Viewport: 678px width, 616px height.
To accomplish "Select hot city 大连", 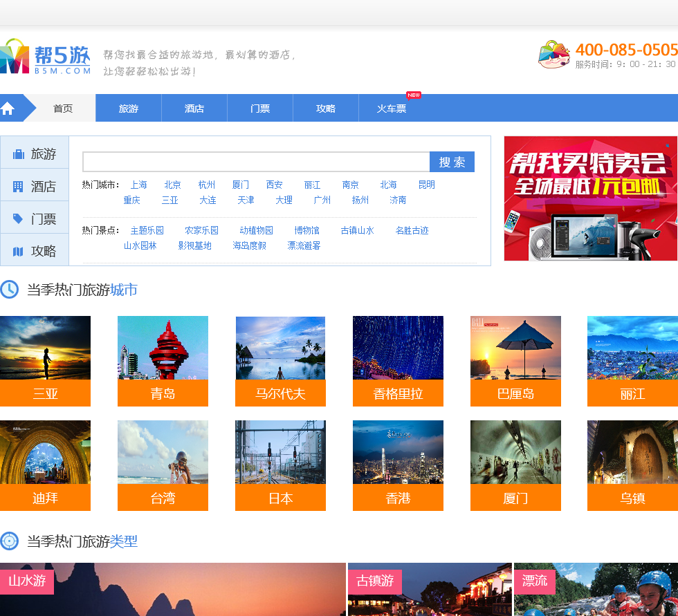I will point(208,200).
